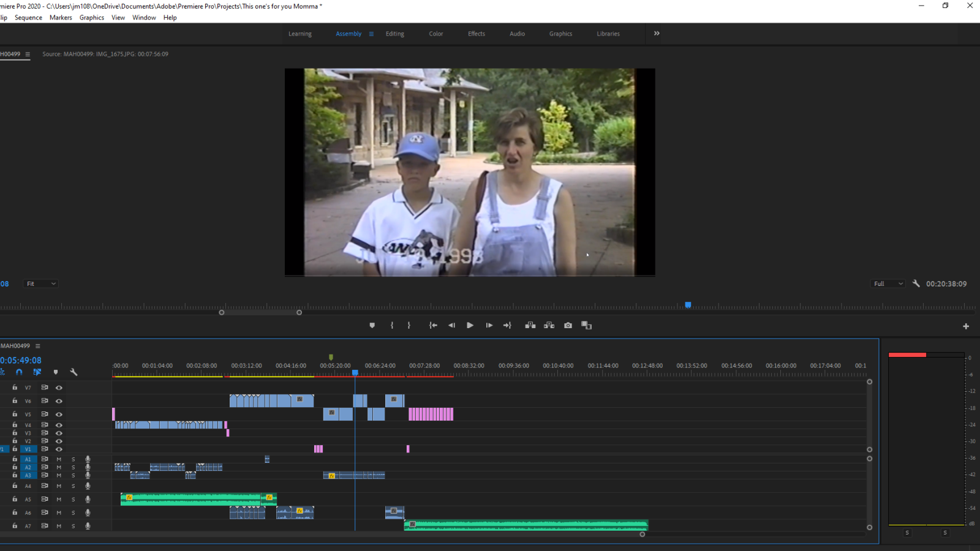980x551 pixels.
Task: Add a marker in the Program Monitor
Action: [x=372, y=326]
